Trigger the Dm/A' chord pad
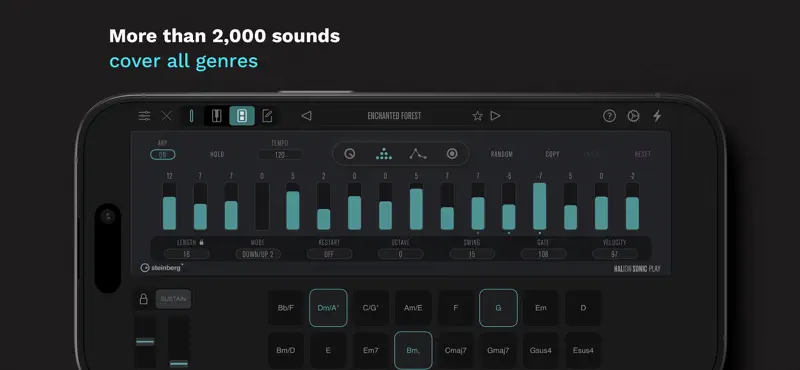This screenshot has width=800, height=370. point(328,308)
